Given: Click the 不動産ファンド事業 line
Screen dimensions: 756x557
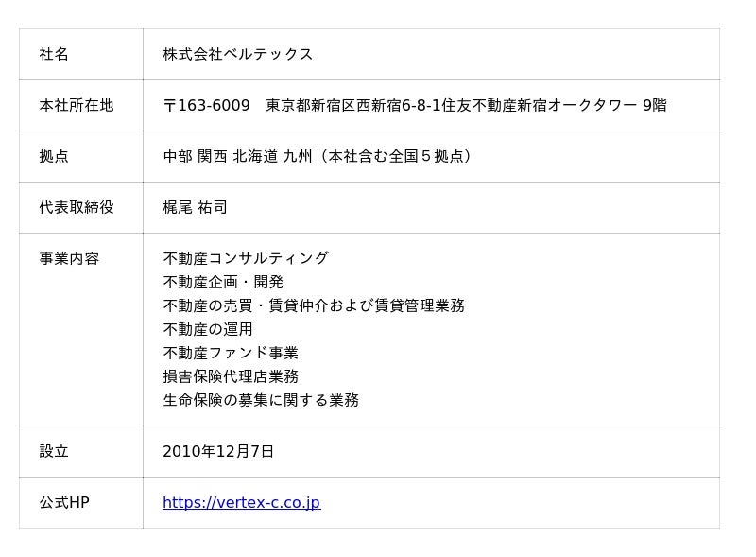Looking at the screenshot, I should click(x=231, y=354).
